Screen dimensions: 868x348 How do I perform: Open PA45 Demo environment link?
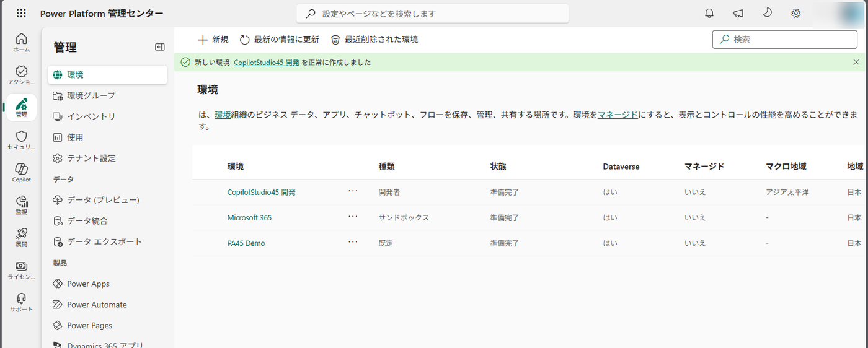pyautogui.click(x=246, y=243)
